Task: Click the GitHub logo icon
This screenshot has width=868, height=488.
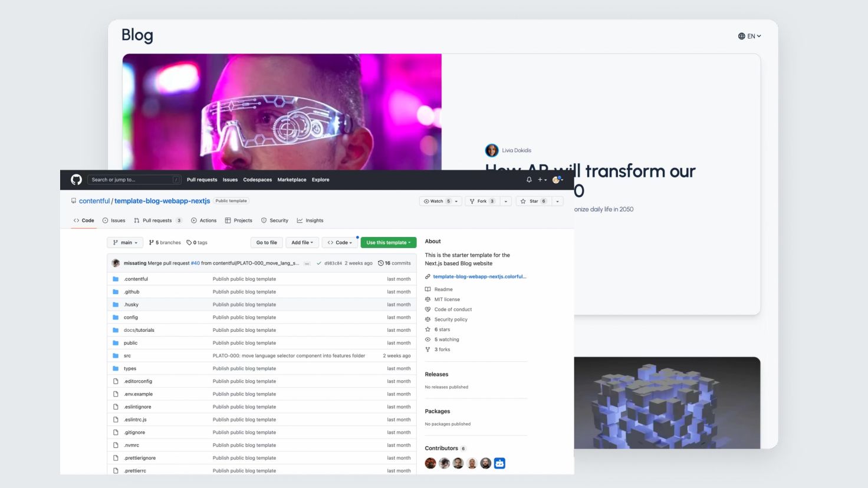Action: tap(77, 180)
